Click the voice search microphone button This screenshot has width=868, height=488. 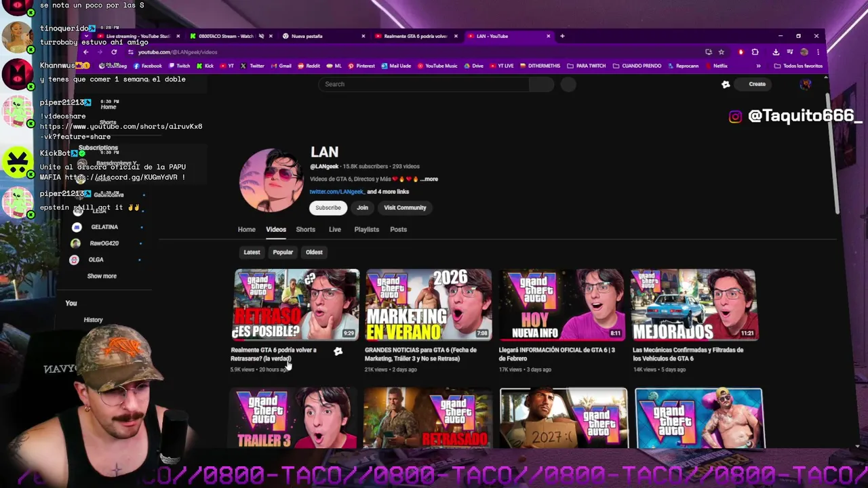point(568,84)
